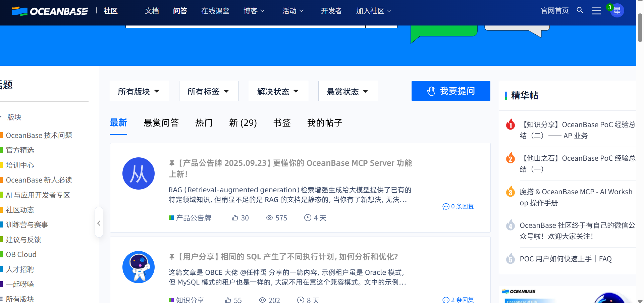
Task: Select the 热门 tab
Action: click(x=204, y=123)
